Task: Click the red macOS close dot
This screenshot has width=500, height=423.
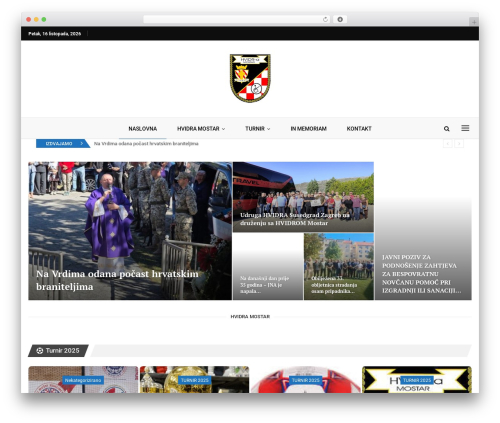Action: tap(29, 20)
